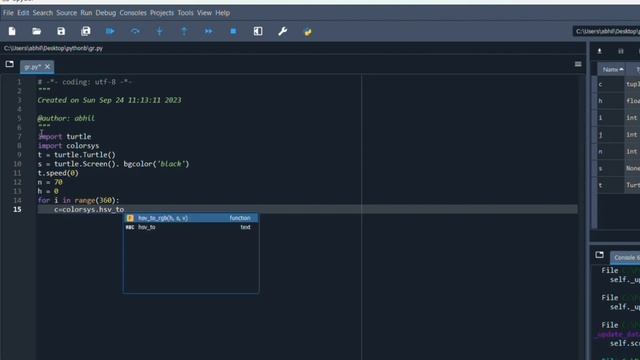Image resolution: width=640 pixels, height=360 pixels.
Task: Browse tabs icon in console pane
Action: pos(600,255)
